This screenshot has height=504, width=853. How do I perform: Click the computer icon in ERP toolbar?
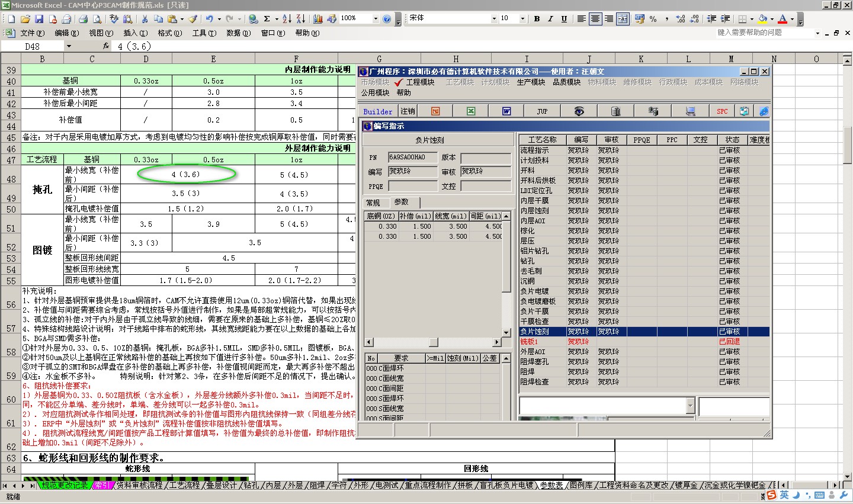coord(690,111)
